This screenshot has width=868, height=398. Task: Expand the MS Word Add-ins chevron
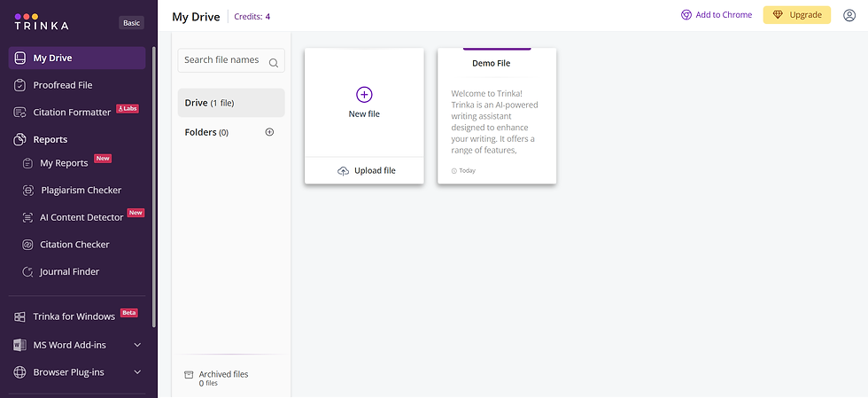click(138, 345)
